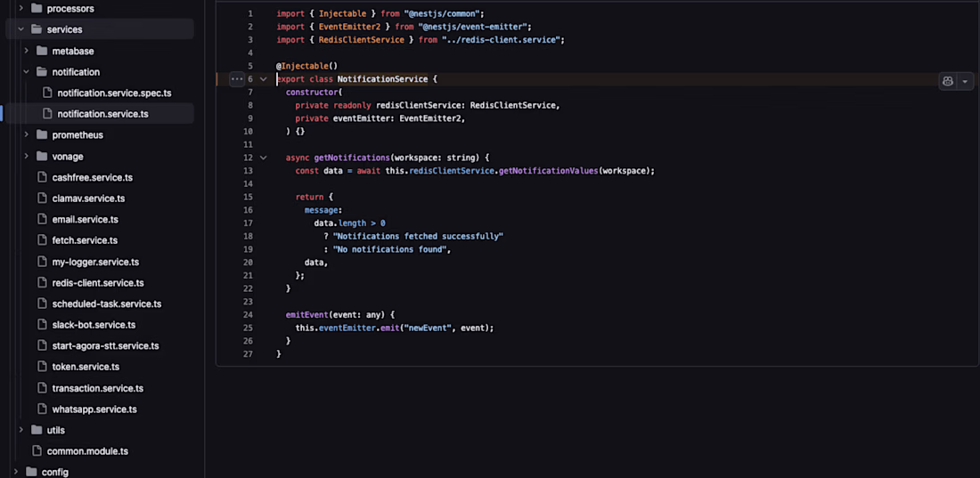Click file icon of my-logger.service.ts
The image size is (980, 478).
(42, 261)
